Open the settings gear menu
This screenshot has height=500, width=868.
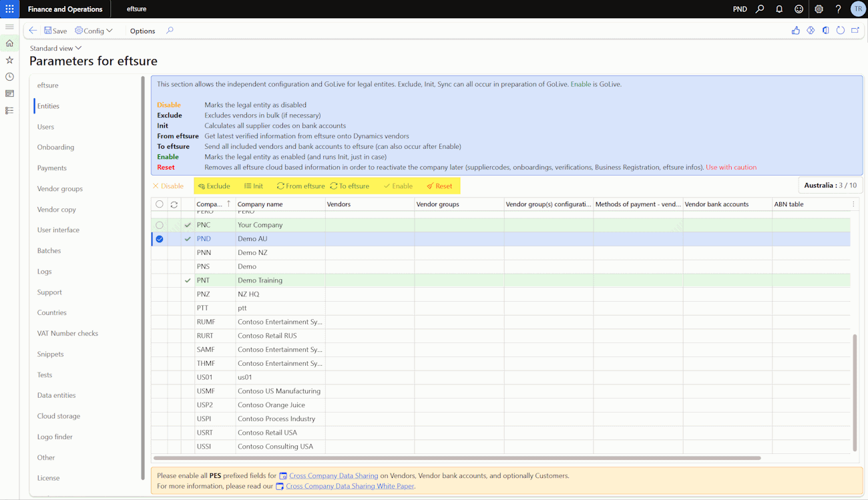pos(819,9)
